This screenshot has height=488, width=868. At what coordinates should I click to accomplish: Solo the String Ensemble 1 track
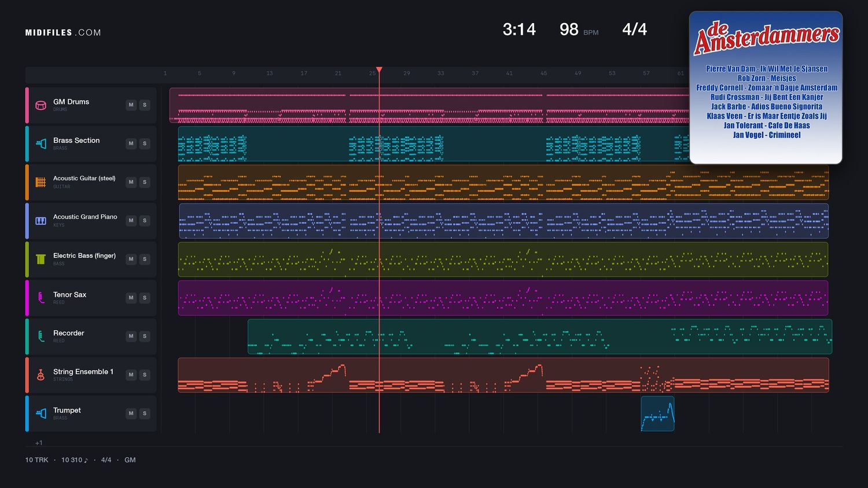(x=145, y=375)
